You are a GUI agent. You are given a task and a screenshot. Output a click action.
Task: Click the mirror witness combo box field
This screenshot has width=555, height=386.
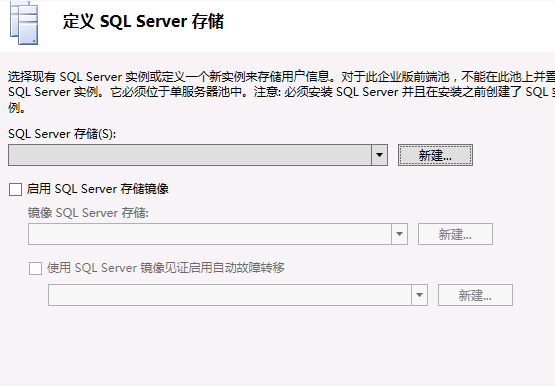pos(238,295)
